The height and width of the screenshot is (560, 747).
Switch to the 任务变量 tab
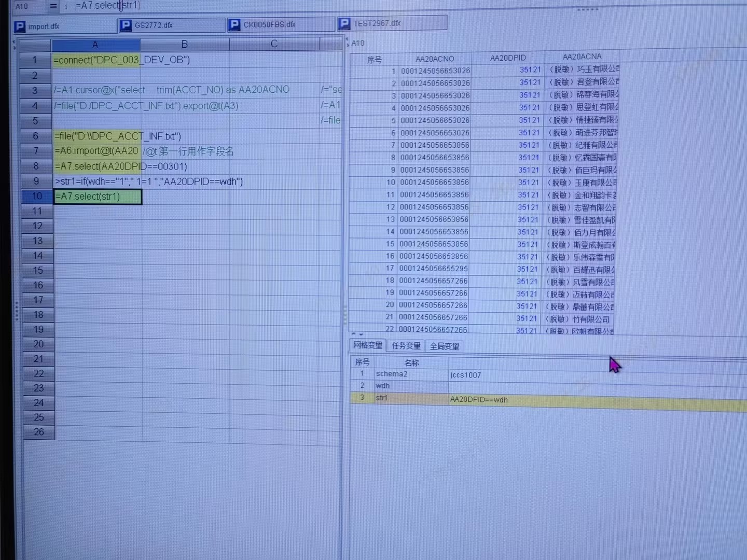pyautogui.click(x=406, y=346)
